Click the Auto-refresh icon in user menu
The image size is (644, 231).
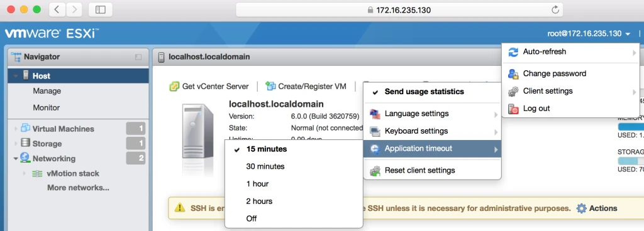pyautogui.click(x=513, y=52)
